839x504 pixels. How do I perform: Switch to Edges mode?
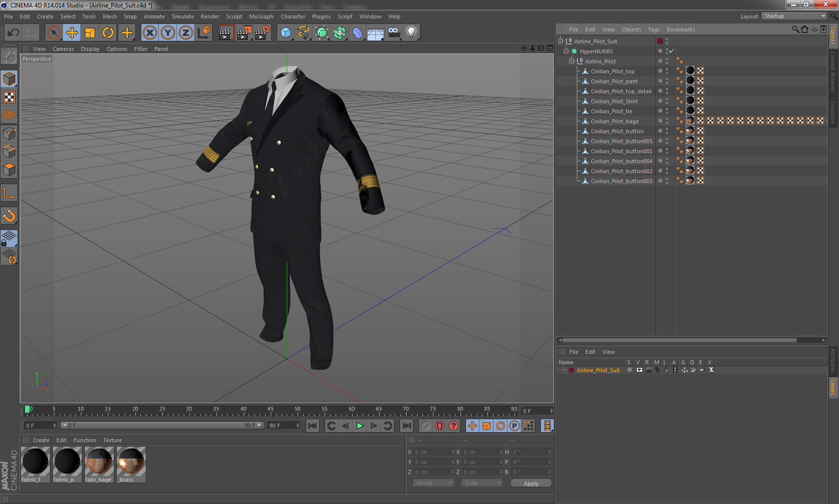[9, 152]
